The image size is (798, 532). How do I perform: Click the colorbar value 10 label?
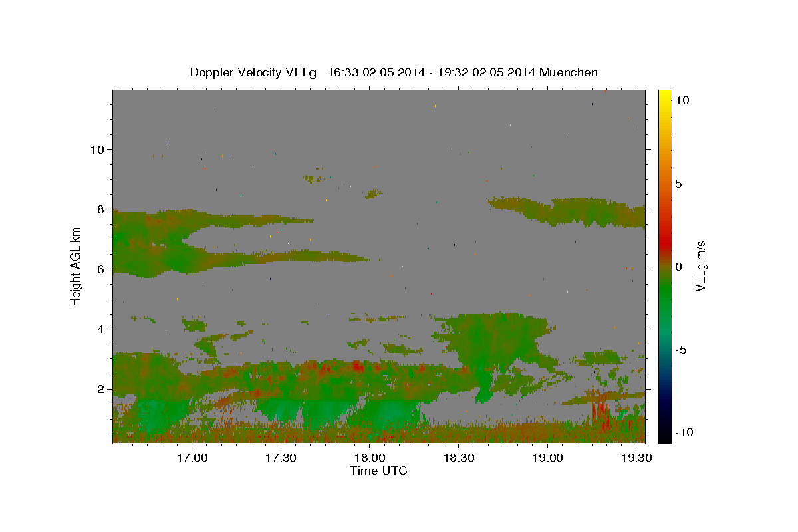pos(682,100)
